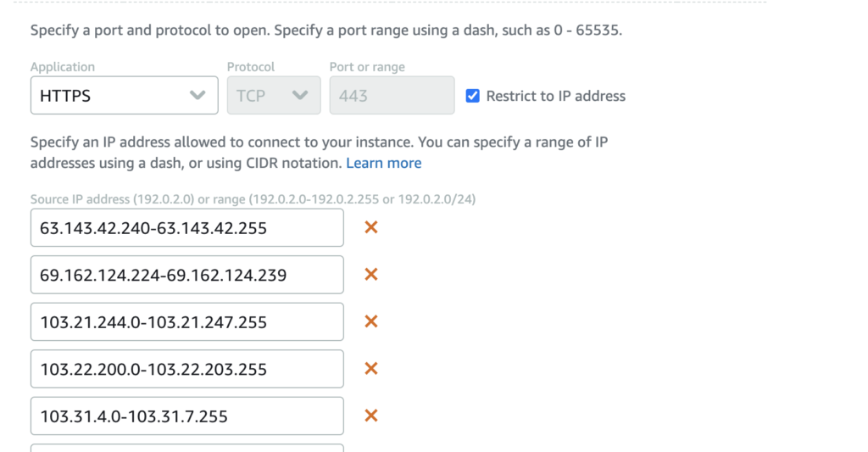Image resolution: width=868 pixels, height=452 pixels.
Task: Click inside the 103.22.200.0-103.22.203.255 field
Action: click(x=187, y=369)
